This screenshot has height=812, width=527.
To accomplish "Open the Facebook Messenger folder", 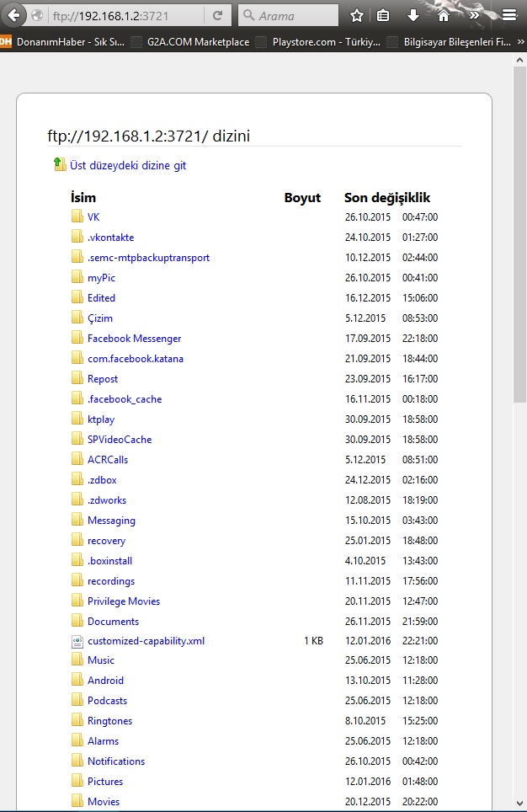I will point(134,339).
